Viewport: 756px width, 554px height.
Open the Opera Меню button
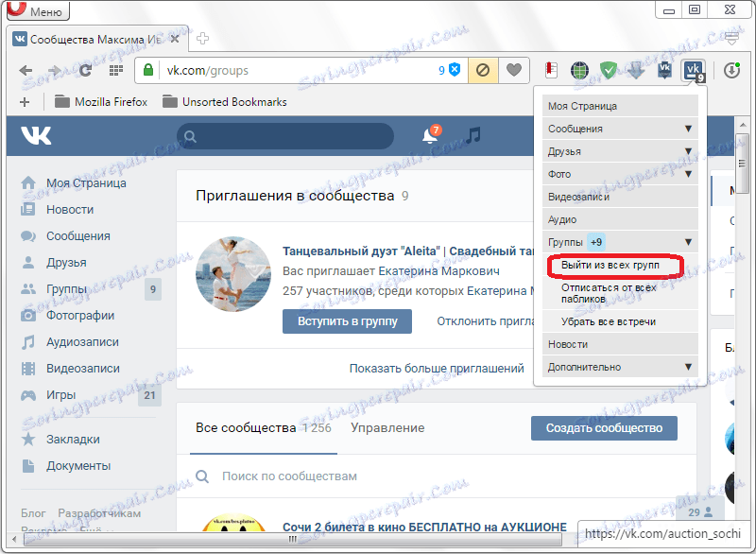pos(38,10)
